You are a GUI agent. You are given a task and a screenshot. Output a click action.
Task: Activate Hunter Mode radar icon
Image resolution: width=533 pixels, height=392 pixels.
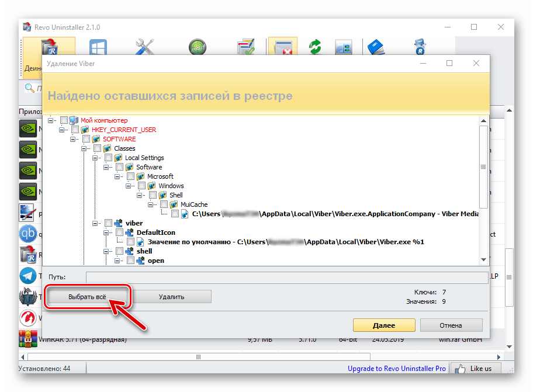198,47
